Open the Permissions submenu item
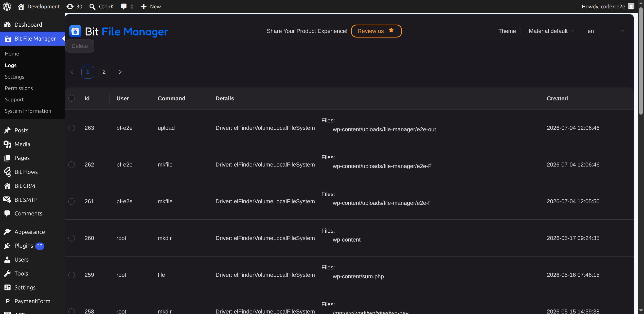644x314 pixels. coord(19,88)
